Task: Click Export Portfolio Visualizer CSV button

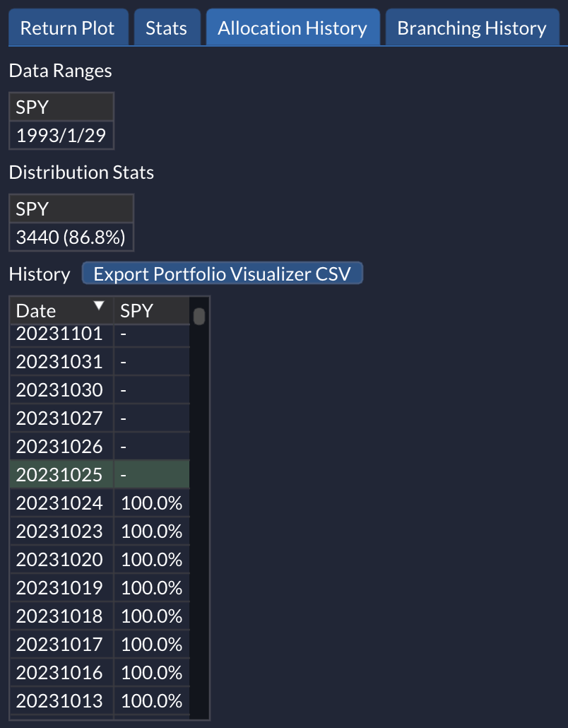Action: [x=222, y=274]
